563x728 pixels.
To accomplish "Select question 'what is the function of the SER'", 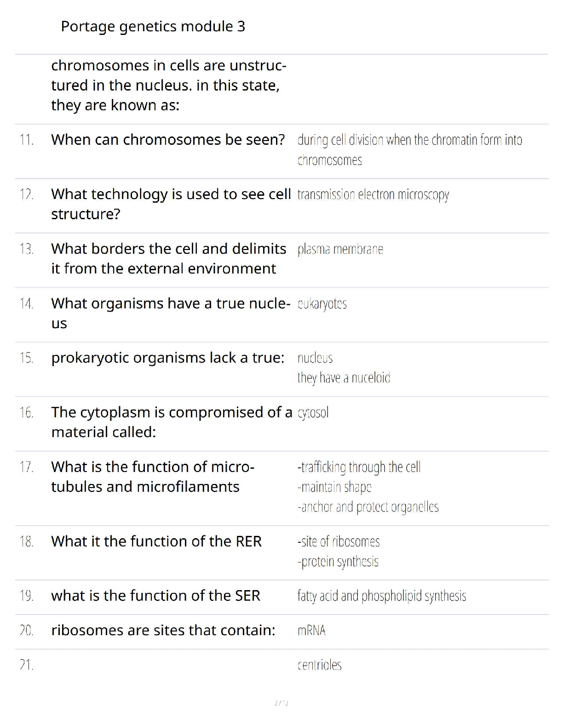I will (x=155, y=596).
